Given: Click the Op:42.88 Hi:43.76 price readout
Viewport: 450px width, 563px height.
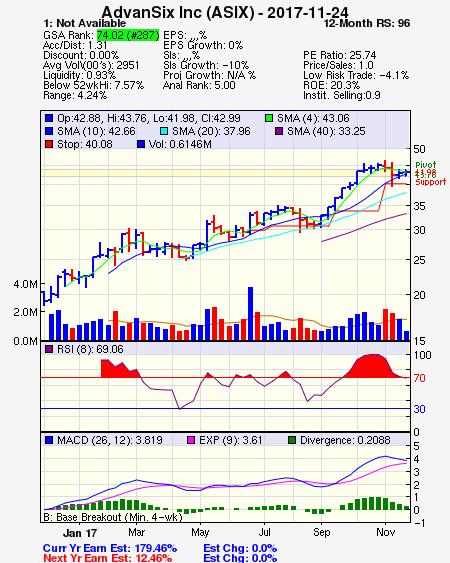Looking at the screenshot, I should pos(149,118).
